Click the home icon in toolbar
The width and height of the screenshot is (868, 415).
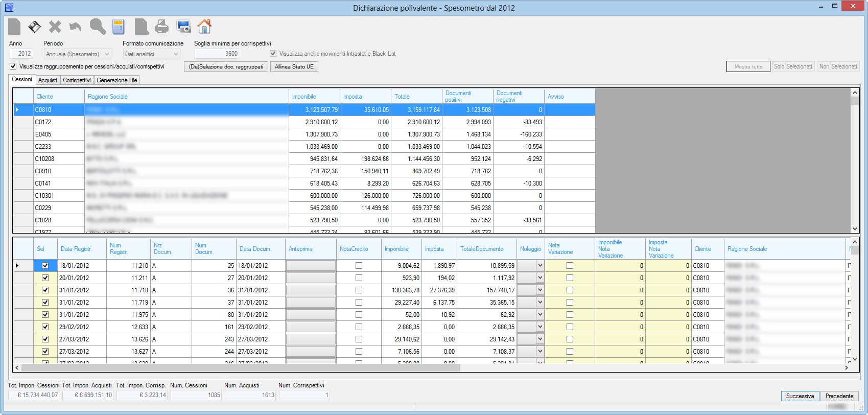[x=204, y=26]
